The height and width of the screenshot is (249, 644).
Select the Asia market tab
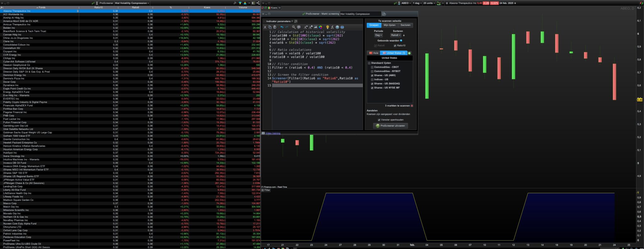coord(374,53)
